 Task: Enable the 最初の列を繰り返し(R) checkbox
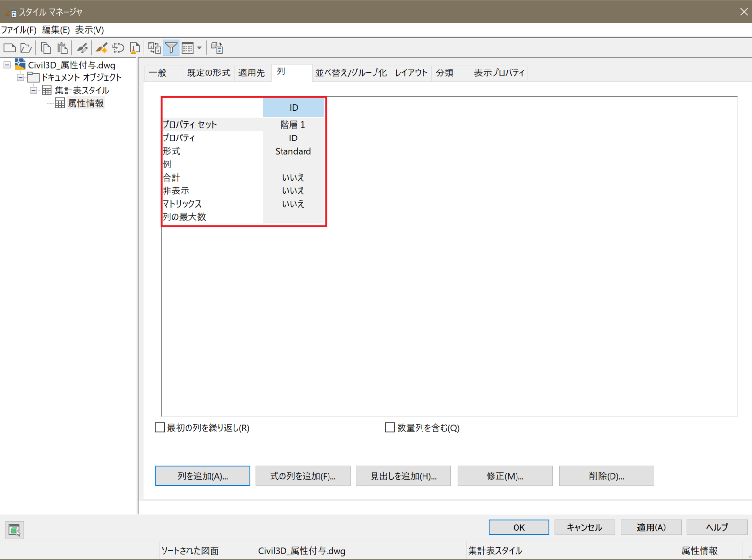click(159, 427)
